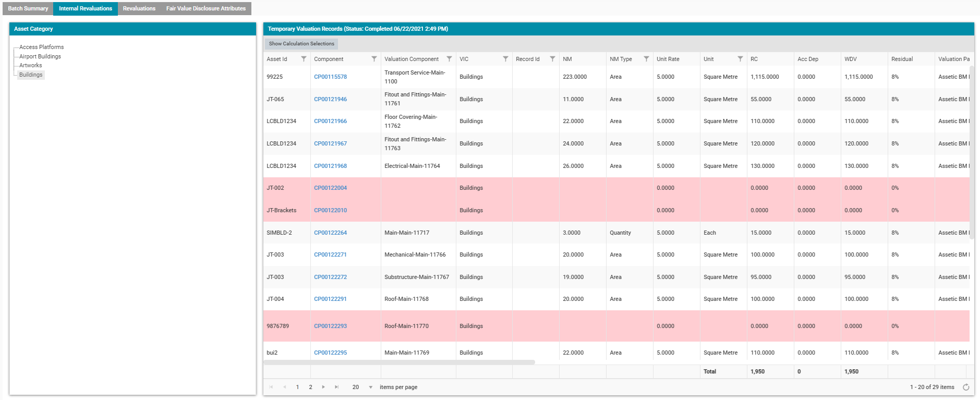
Task: Select Airport Buildings in asset category tree
Action: 40,56
